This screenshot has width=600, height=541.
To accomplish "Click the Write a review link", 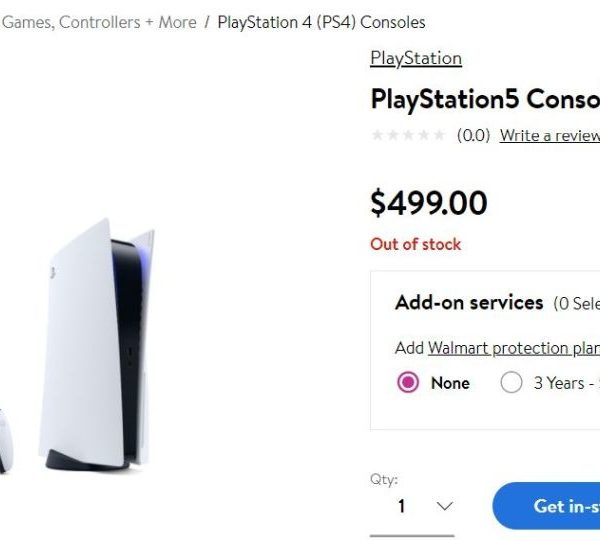I will tap(549, 136).
